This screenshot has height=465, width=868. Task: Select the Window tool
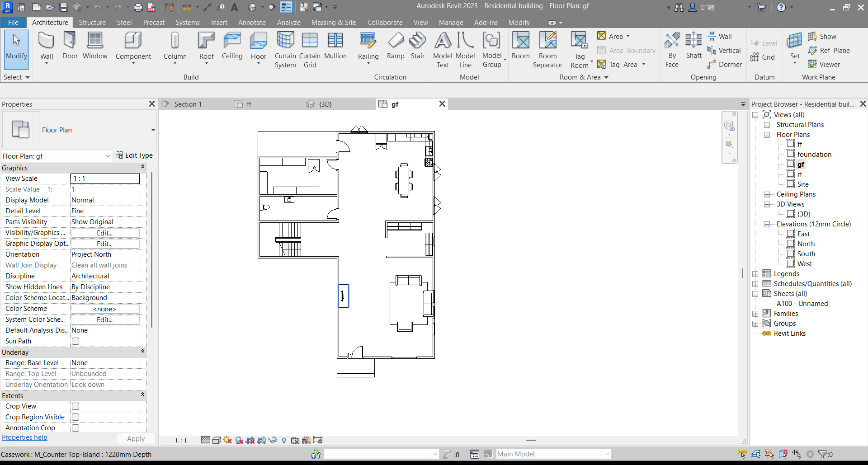(95, 46)
